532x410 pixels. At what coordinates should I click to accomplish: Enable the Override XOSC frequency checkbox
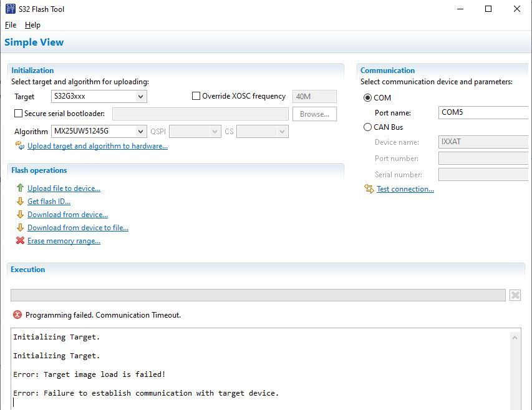[x=195, y=95]
